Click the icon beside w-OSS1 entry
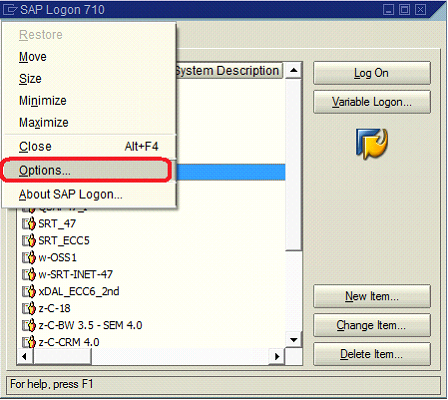Image resolution: width=448 pixels, height=400 pixels. coord(29,257)
